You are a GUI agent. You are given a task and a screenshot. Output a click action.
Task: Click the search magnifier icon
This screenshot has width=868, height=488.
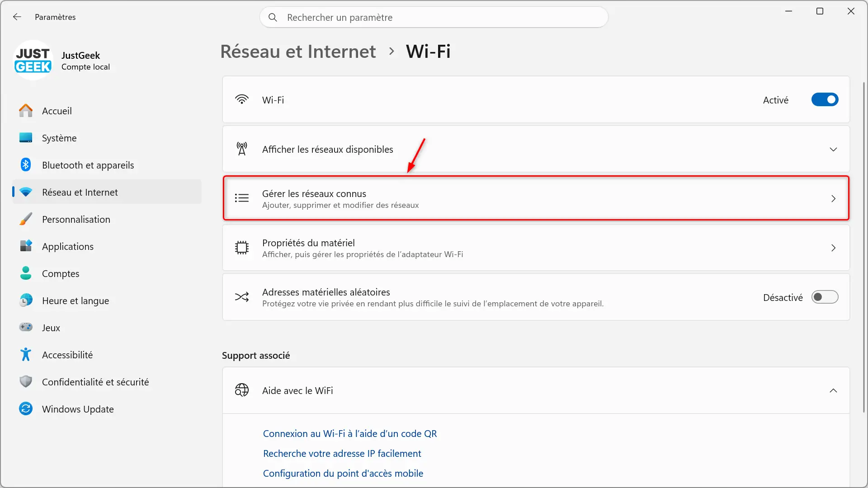click(x=273, y=17)
